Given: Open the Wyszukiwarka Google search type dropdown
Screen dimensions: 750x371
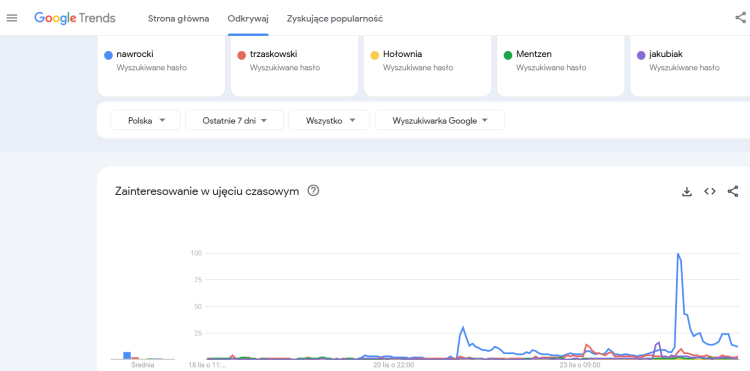Looking at the screenshot, I should click(440, 120).
